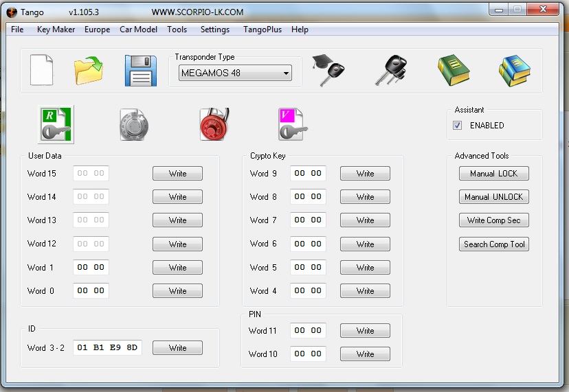The image size is (569, 392).
Task: Click Write button for Crypto Key Word 9
Action: pyautogui.click(x=365, y=173)
